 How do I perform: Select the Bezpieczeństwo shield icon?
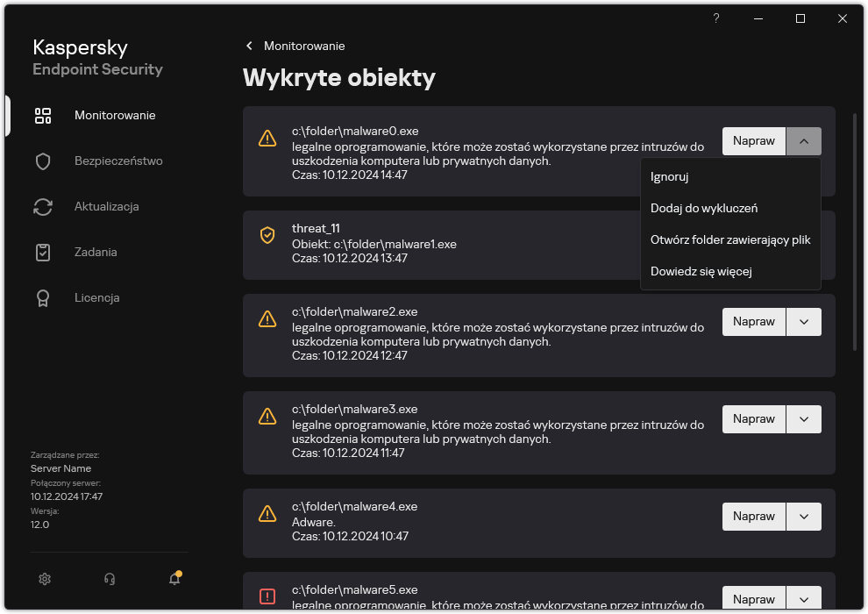tap(43, 161)
